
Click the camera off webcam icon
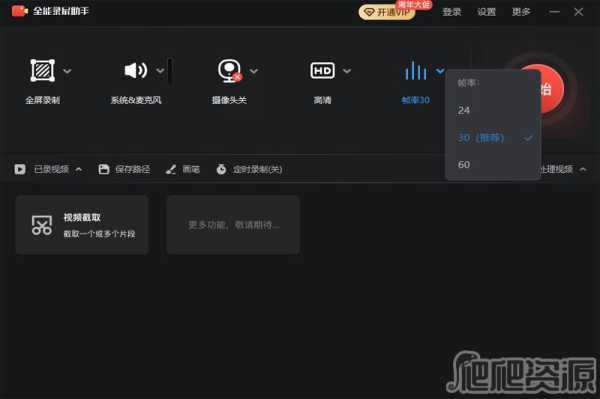tap(230, 70)
